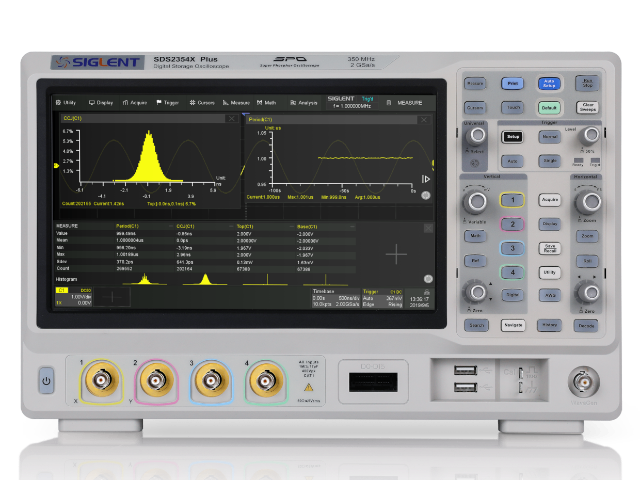Screen dimensions: 640x480
Task: Toggle the Run/Stop button
Action: point(587,83)
